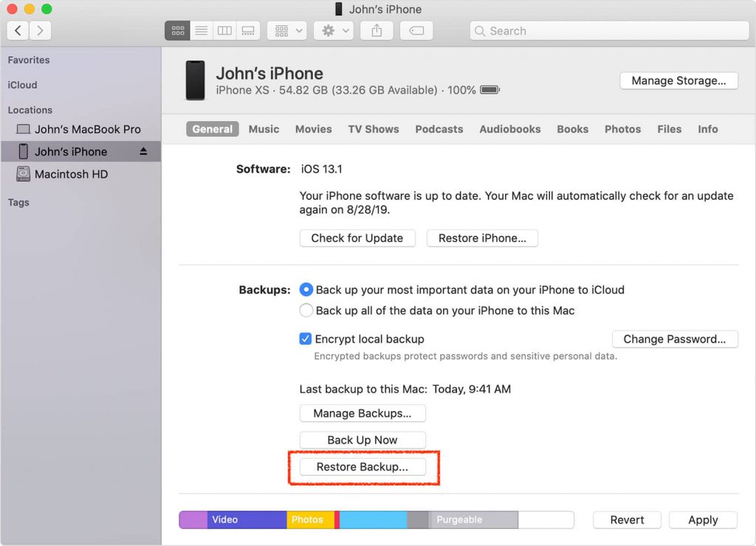
Task: Click the Tags sidebar heading
Action: [x=18, y=202]
